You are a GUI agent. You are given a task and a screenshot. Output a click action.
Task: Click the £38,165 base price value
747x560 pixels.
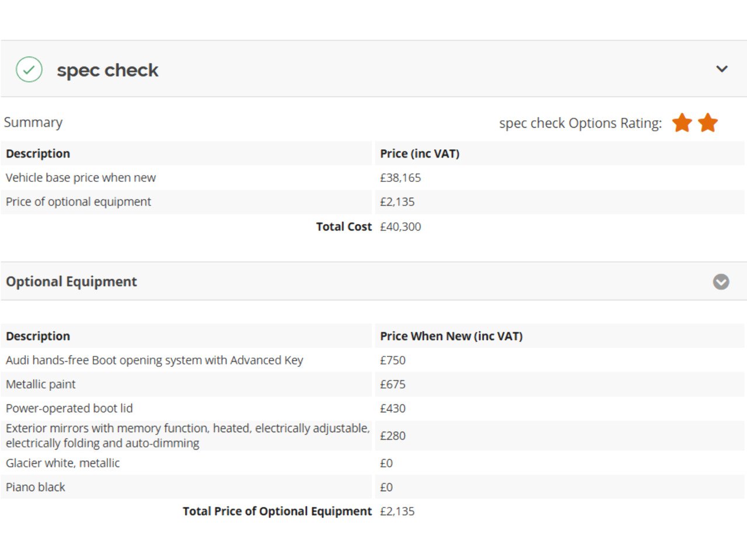point(400,178)
